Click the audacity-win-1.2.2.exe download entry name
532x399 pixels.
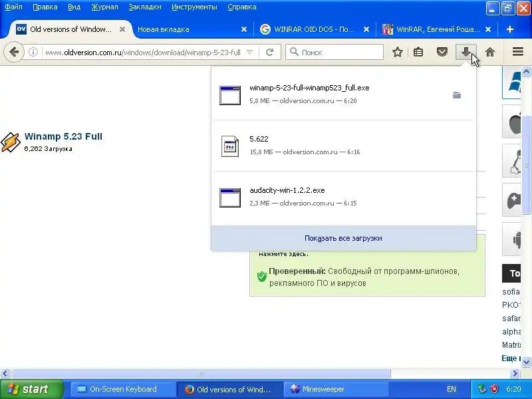[287, 190]
